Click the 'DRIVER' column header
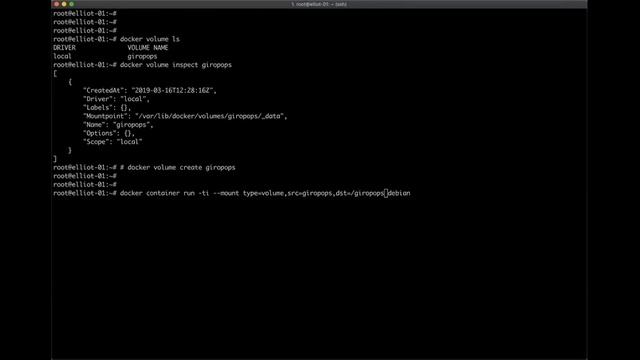The image size is (640, 360). pyautogui.click(x=64, y=48)
